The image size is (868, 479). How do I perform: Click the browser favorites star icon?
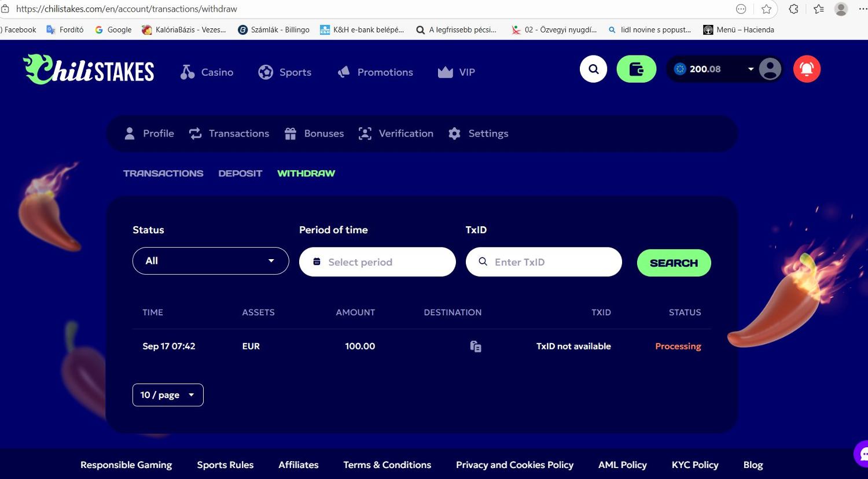tap(766, 9)
